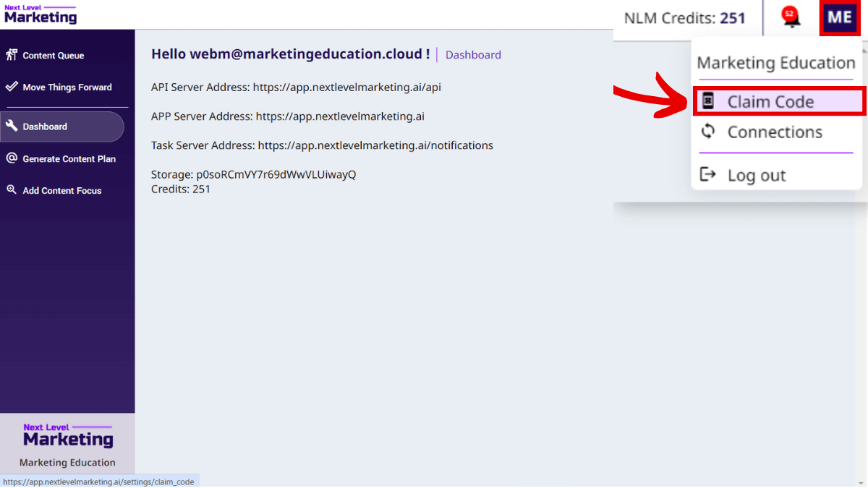Click the API Server Address line
The width and height of the screenshot is (868, 488).
[x=296, y=87]
